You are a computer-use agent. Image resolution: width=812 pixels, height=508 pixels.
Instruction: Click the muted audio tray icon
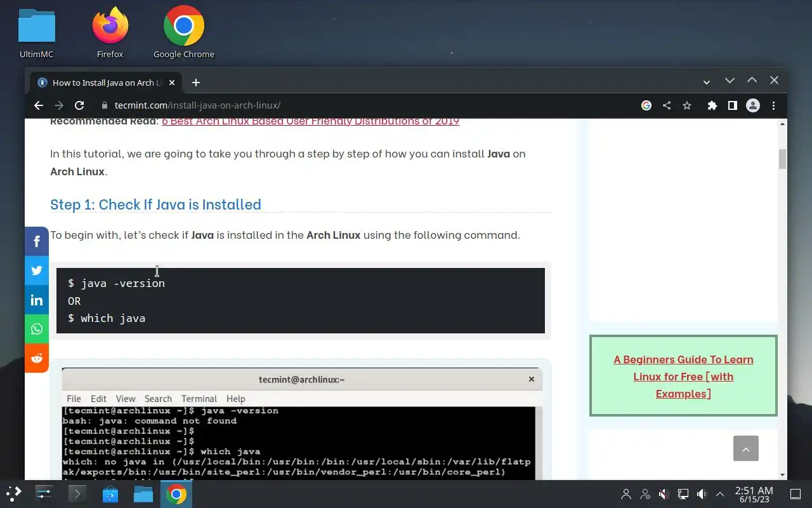tap(664, 494)
